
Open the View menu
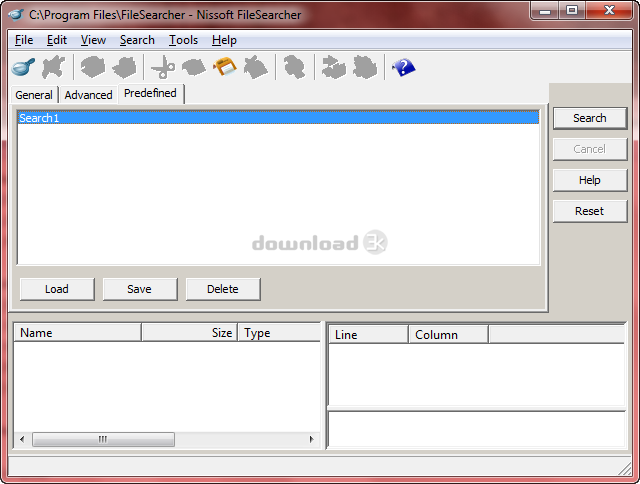[93, 40]
